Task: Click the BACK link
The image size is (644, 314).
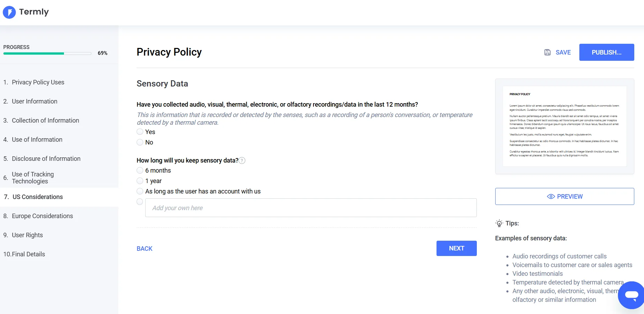Action: [145, 249]
